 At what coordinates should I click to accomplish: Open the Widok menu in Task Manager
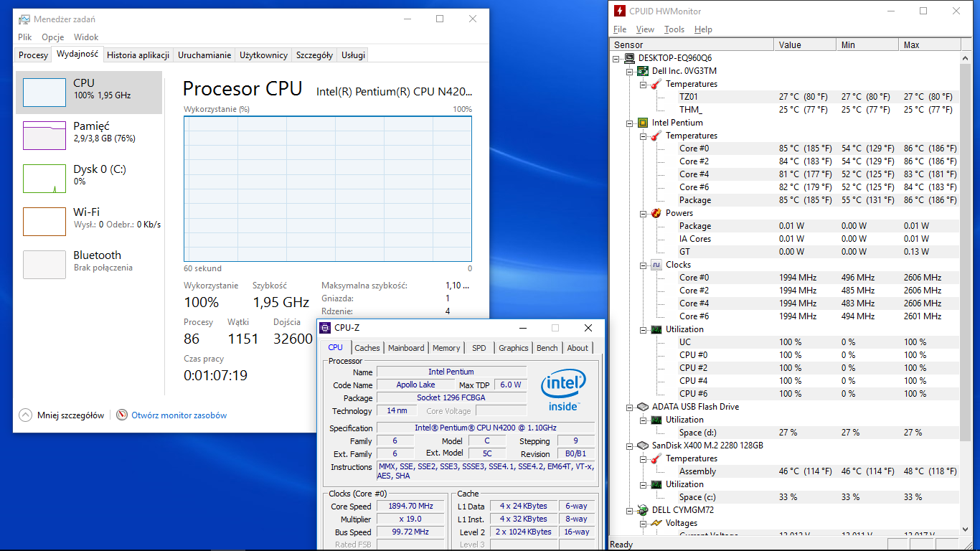(x=86, y=37)
